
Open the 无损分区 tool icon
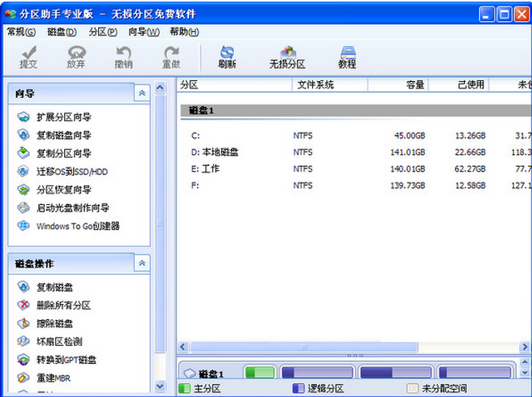pyautogui.click(x=287, y=57)
